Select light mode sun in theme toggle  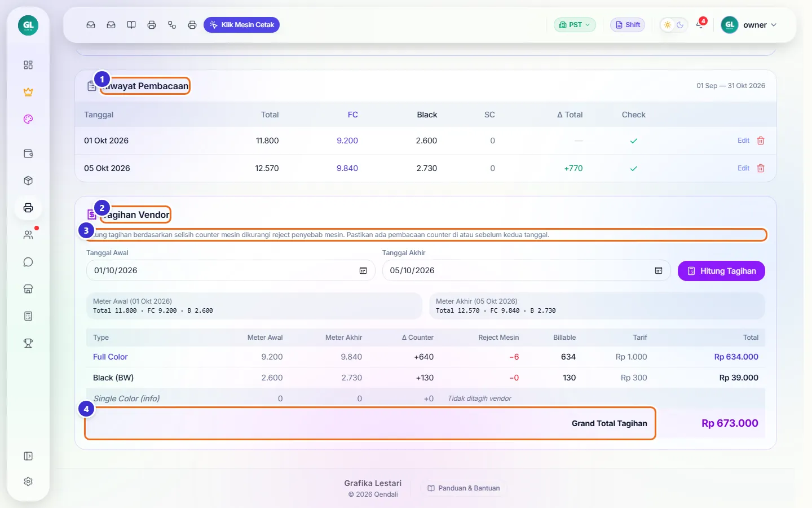668,25
